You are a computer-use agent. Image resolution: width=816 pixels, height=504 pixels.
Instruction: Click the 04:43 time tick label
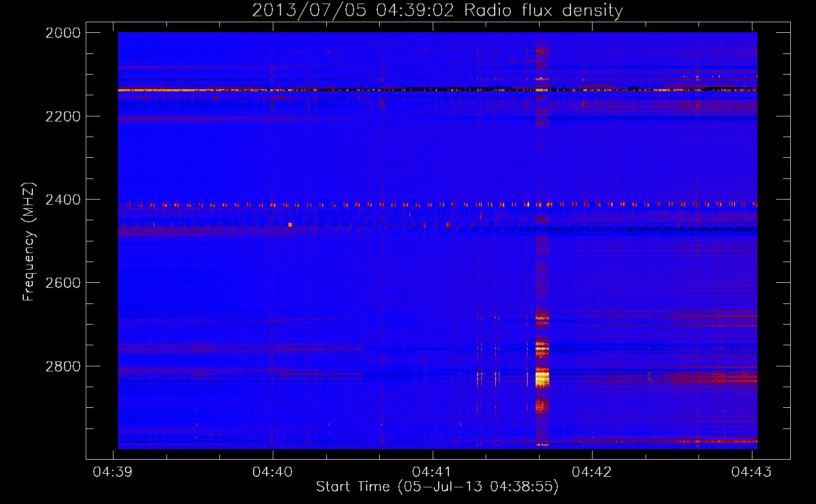(x=751, y=472)
